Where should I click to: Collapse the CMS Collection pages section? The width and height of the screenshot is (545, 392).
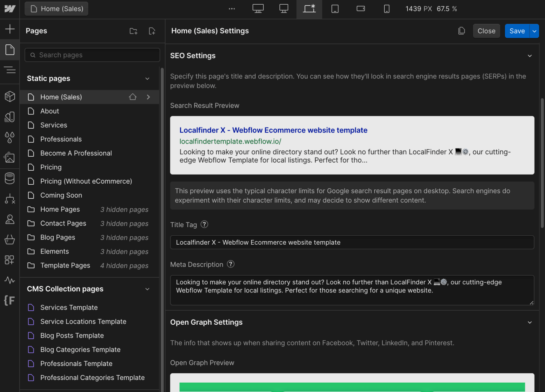[147, 289]
